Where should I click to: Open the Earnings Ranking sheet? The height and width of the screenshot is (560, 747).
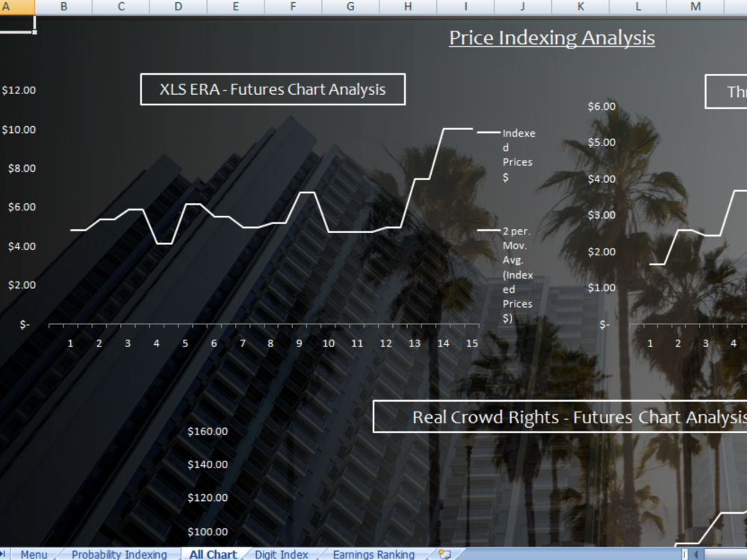373,555
